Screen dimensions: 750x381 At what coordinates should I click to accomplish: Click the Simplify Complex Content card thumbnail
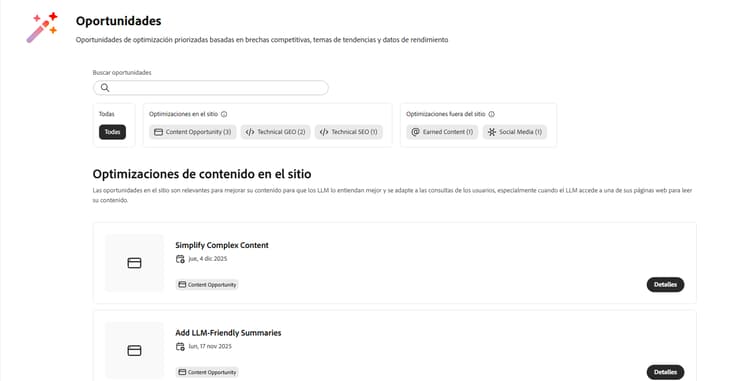pyautogui.click(x=134, y=263)
